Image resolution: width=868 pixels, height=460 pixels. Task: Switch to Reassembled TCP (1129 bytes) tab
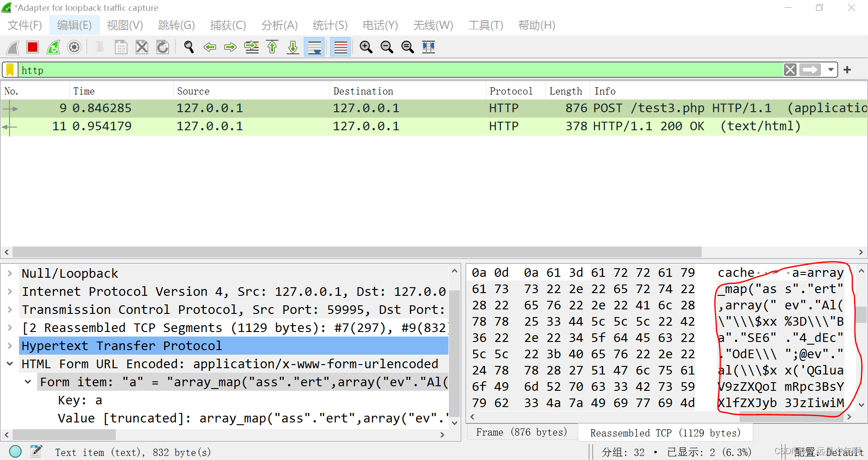(665, 433)
